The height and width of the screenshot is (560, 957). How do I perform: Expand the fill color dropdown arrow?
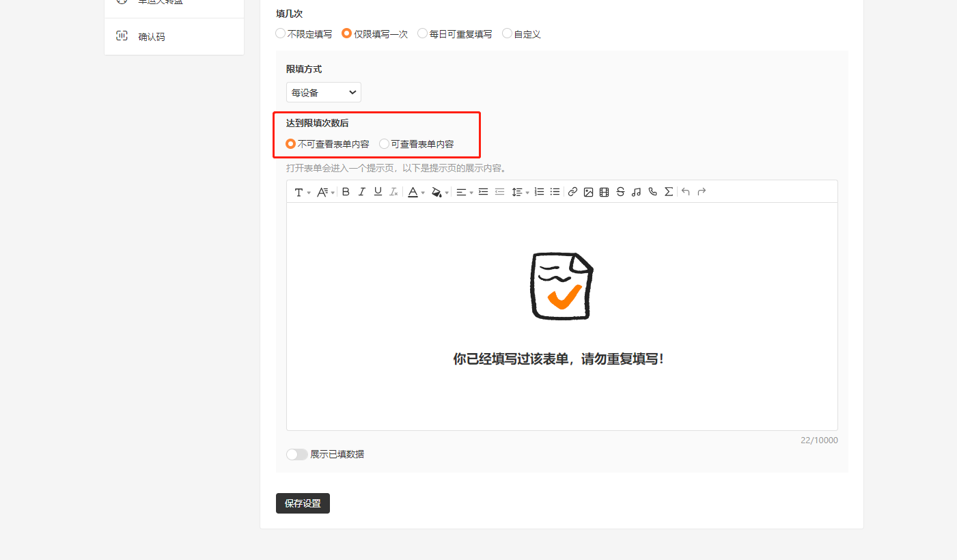[447, 193]
